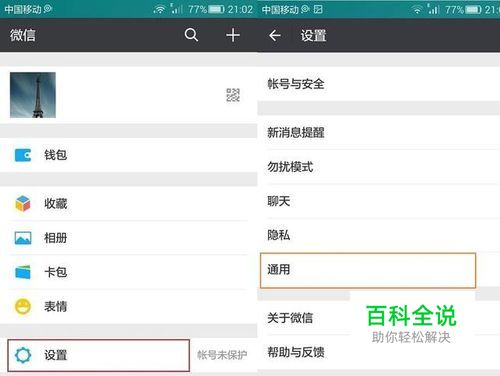The image size is (500, 376).
Task: Tap the 设置 title in right header
Action: coord(313,35)
